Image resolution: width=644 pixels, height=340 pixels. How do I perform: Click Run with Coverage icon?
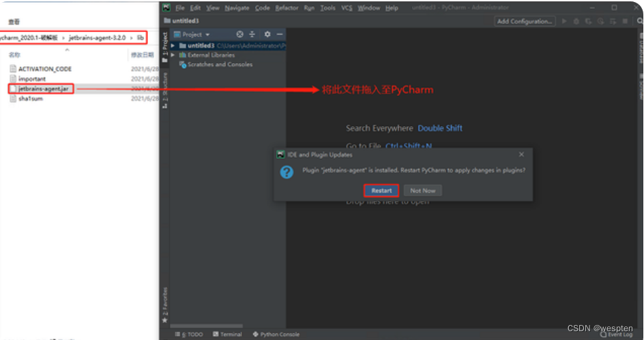click(589, 21)
